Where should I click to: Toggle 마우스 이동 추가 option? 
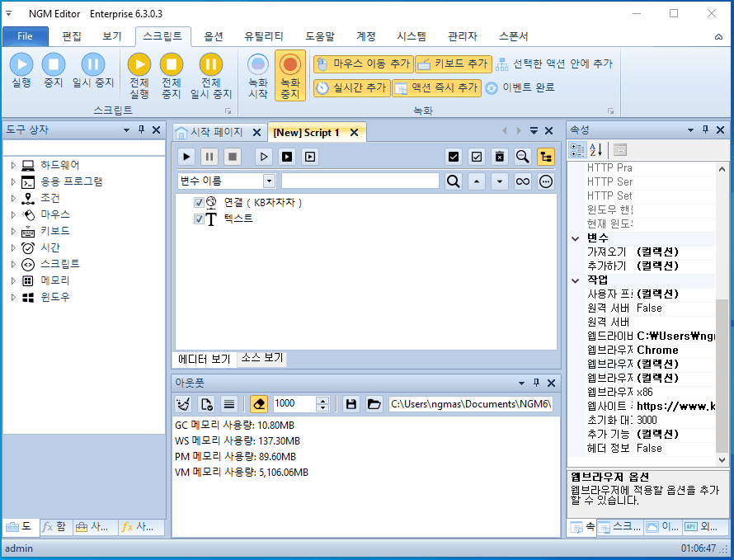point(363,64)
